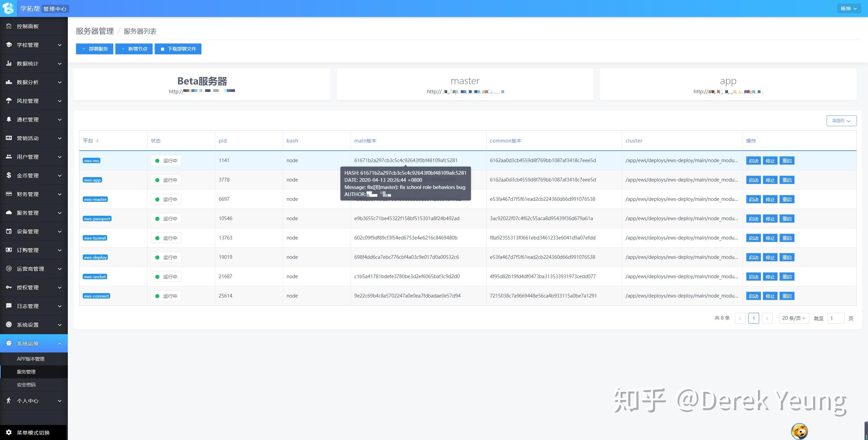This screenshot has width=868, height=440.
Task: Open APP版本管理 submenu item
Action: 31,359
